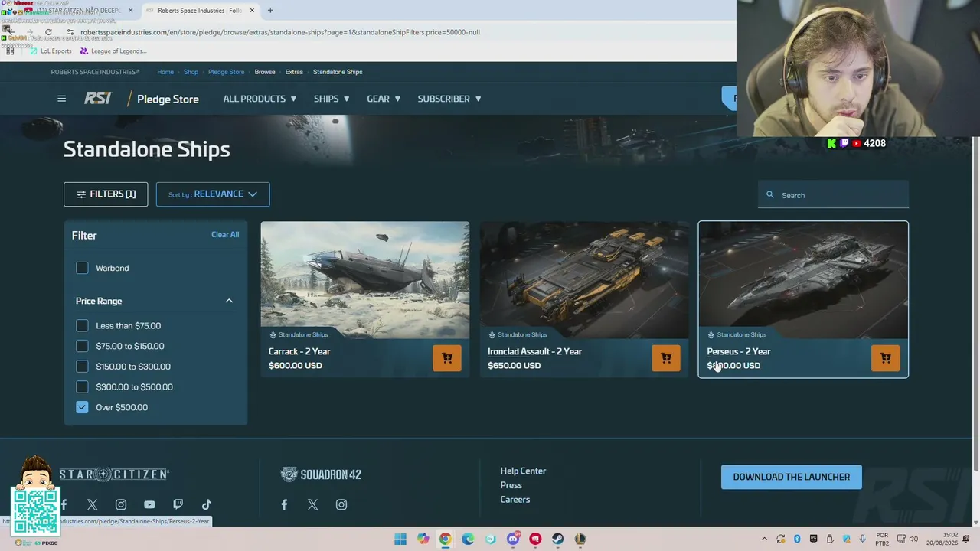The height and width of the screenshot is (551, 980).
Task: Open LoL Esports bookmark
Action: tap(50, 51)
